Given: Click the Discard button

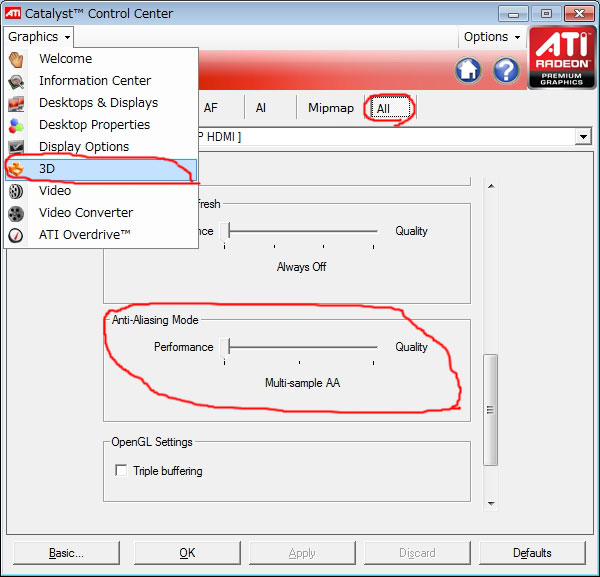Looking at the screenshot, I should pos(417,553).
